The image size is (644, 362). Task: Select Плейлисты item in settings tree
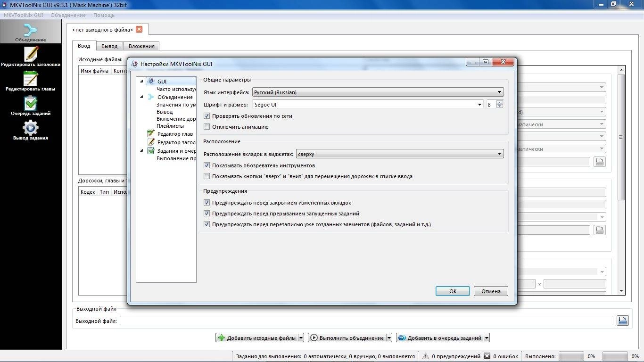point(170,126)
